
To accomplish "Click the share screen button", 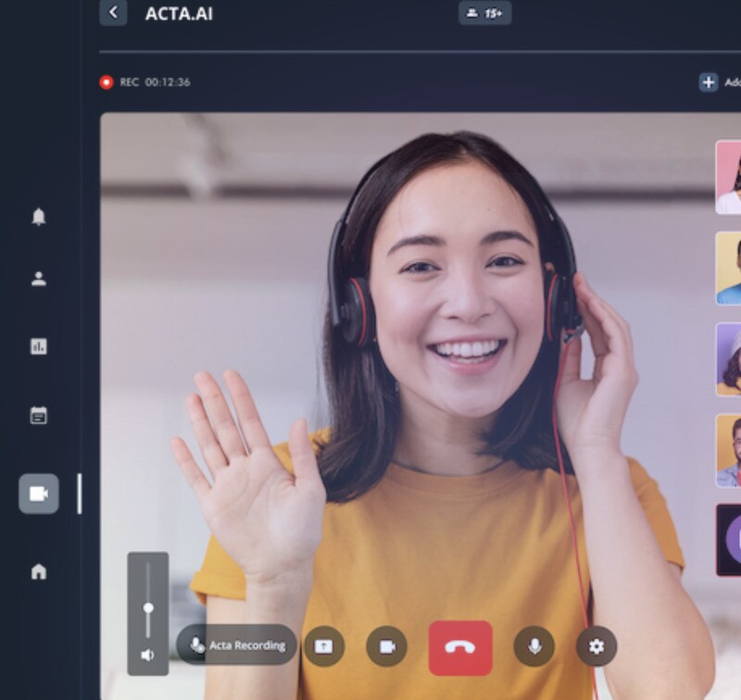I will tap(323, 646).
